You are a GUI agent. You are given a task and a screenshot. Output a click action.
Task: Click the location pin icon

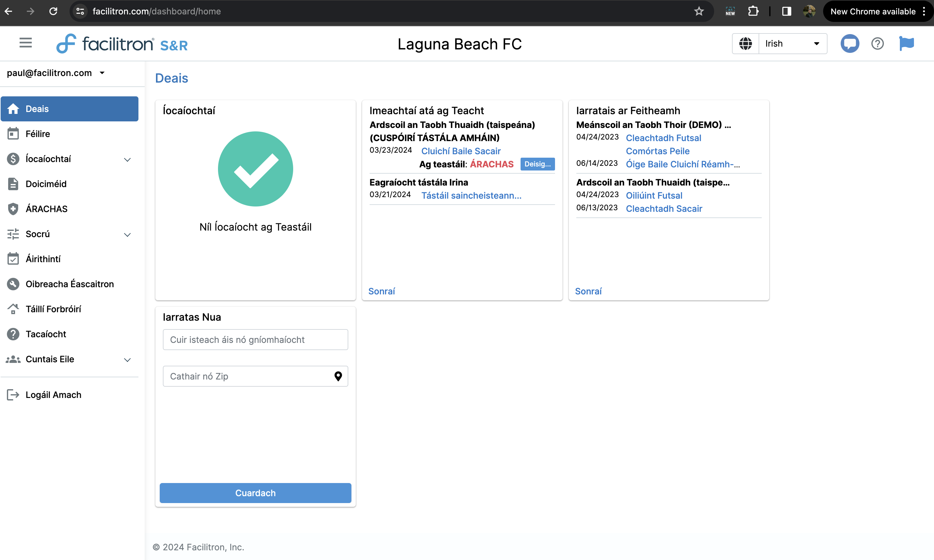coord(338,376)
